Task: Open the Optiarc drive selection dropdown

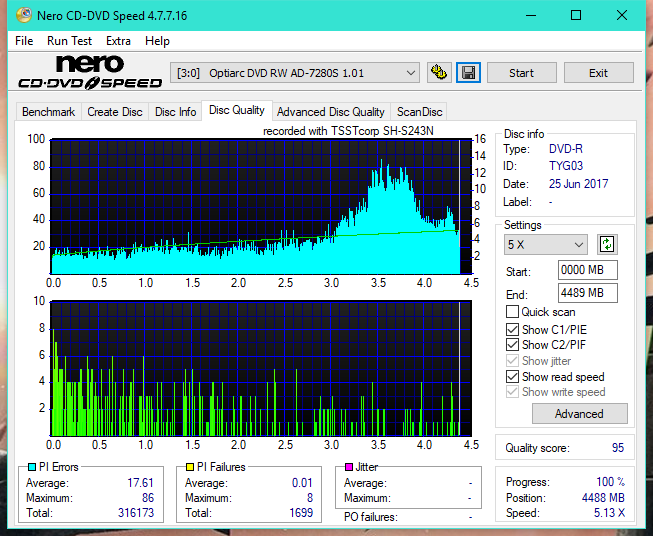Action: (x=295, y=73)
